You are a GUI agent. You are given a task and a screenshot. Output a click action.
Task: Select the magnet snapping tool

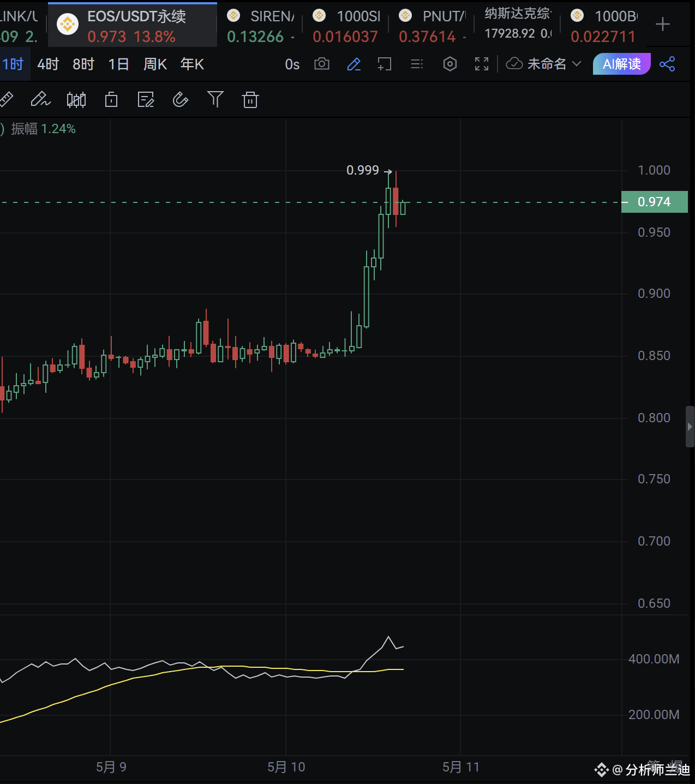181,99
